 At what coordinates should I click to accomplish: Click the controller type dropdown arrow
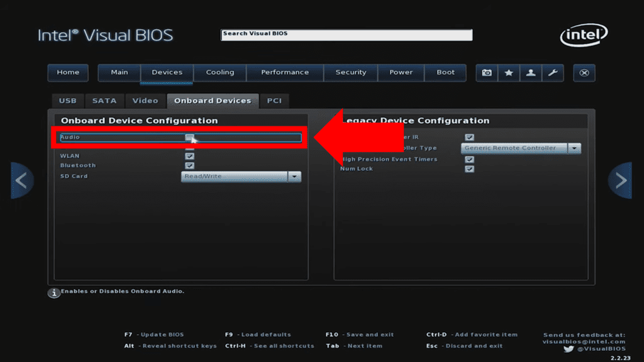click(575, 148)
